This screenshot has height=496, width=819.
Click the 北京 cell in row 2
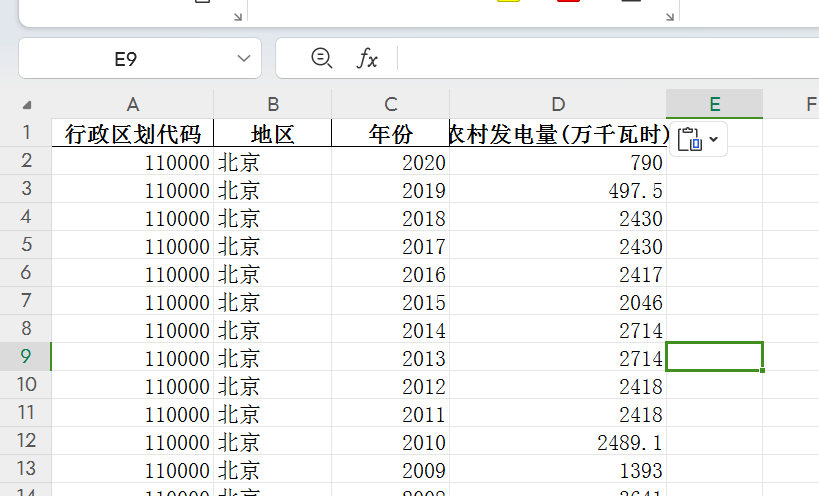click(273, 161)
